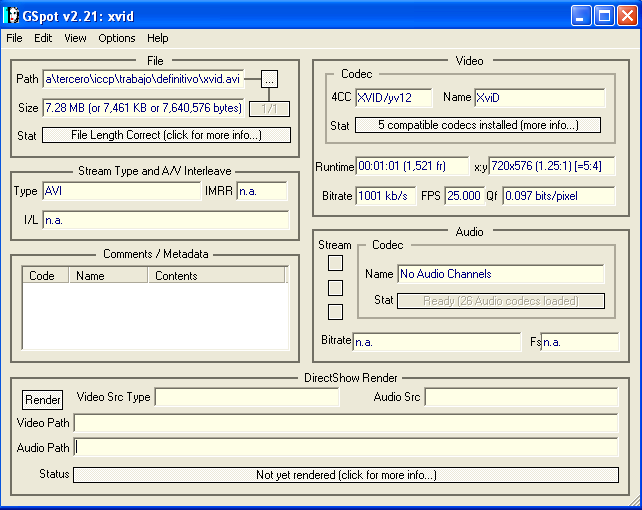Click 'Ready (26 Audio codecs loaded)' button
Image resolution: width=642 pixels, height=510 pixels.
pyautogui.click(x=501, y=301)
